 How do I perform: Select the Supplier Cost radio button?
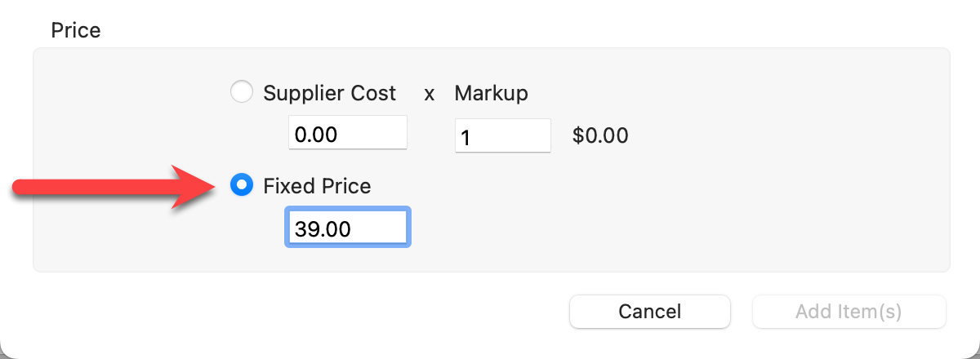click(x=242, y=92)
